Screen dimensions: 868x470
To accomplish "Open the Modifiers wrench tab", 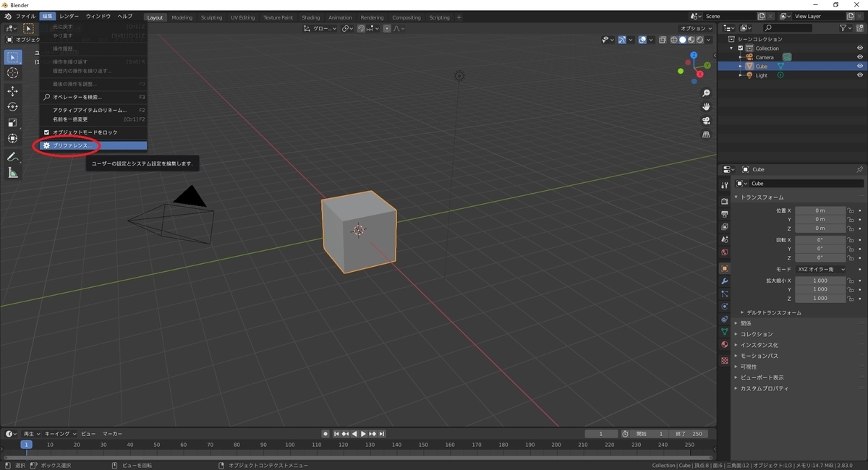I will click(724, 281).
